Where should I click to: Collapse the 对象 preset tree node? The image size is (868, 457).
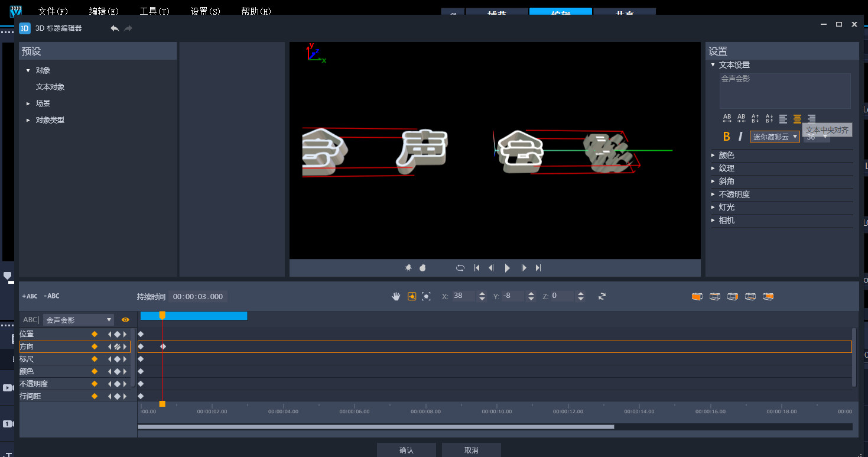pyautogui.click(x=28, y=70)
